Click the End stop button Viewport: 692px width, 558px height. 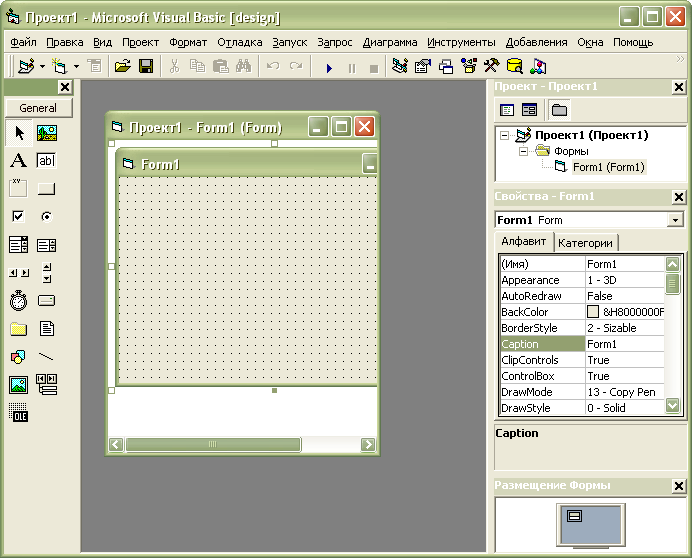[x=374, y=68]
